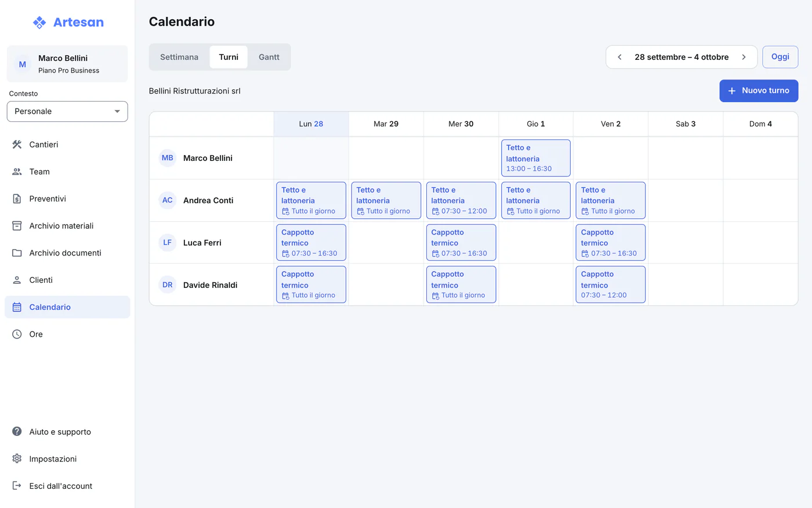Viewport: 812px width, 508px height.
Task: Open Andrea Conti's Tuesday Tetto e lattoneria shift
Action: click(x=386, y=200)
